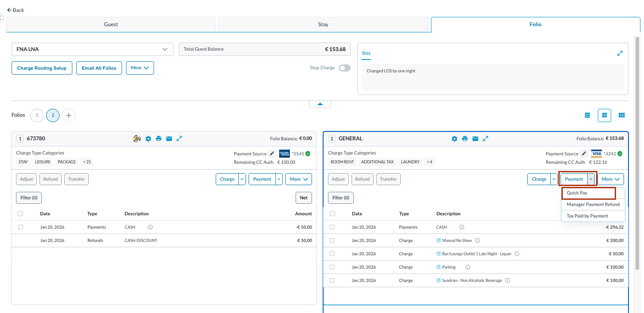Screen dimensions: 644x313
Task: Check the Manual No Show charge checkbox
Action: [x=332, y=241]
